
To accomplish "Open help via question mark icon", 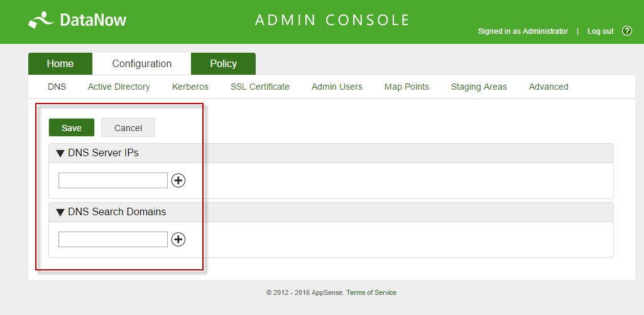I will 627,31.
